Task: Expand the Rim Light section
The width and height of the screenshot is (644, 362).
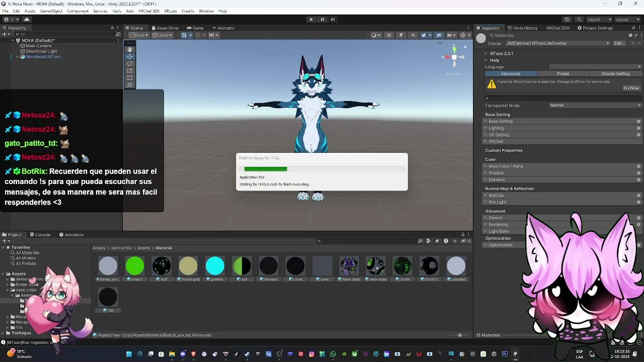Action: tap(486, 202)
